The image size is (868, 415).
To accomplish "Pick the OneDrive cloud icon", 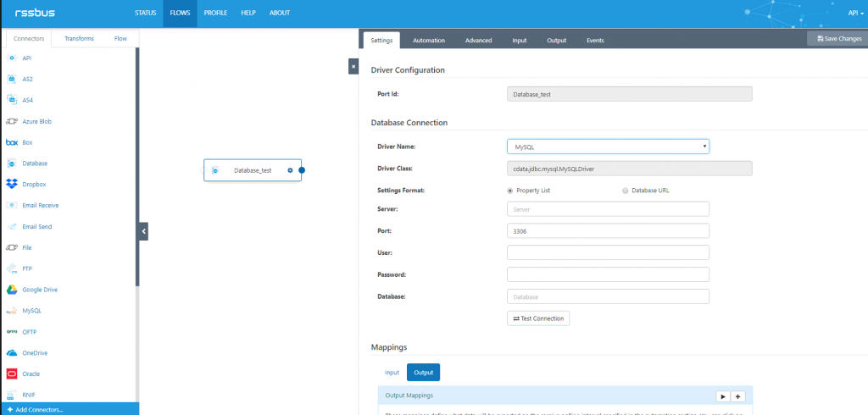I will click(12, 352).
